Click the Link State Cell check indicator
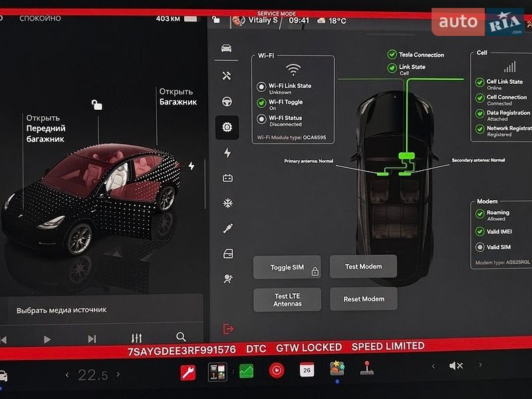The height and width of the screenshot is (399, 532). [392, 68]
